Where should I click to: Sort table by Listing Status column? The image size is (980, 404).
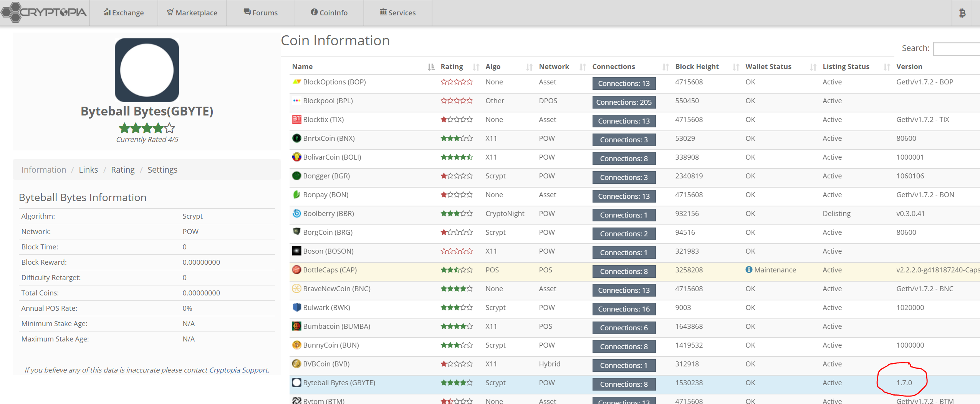tap(856, 66)
